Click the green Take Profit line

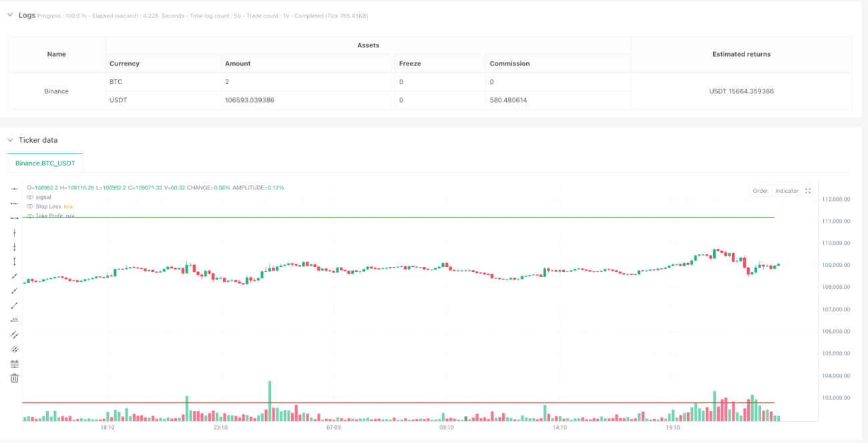[399, 217]
